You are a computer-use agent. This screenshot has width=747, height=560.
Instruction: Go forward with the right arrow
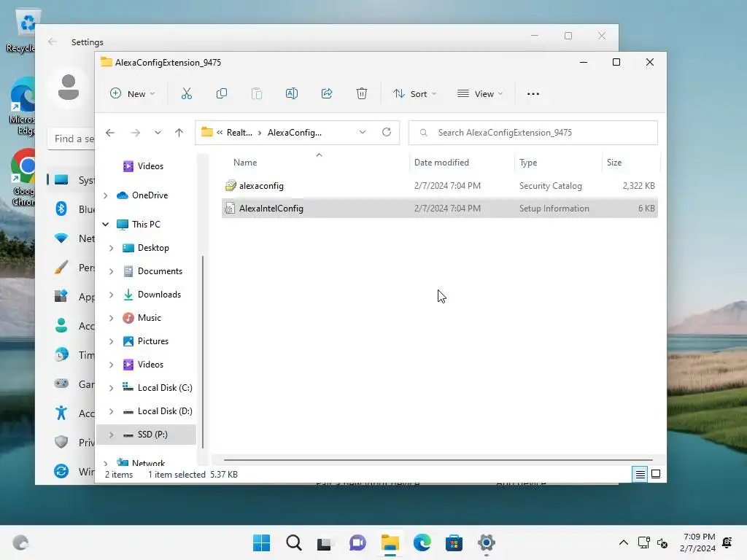(x=136, y=133)
